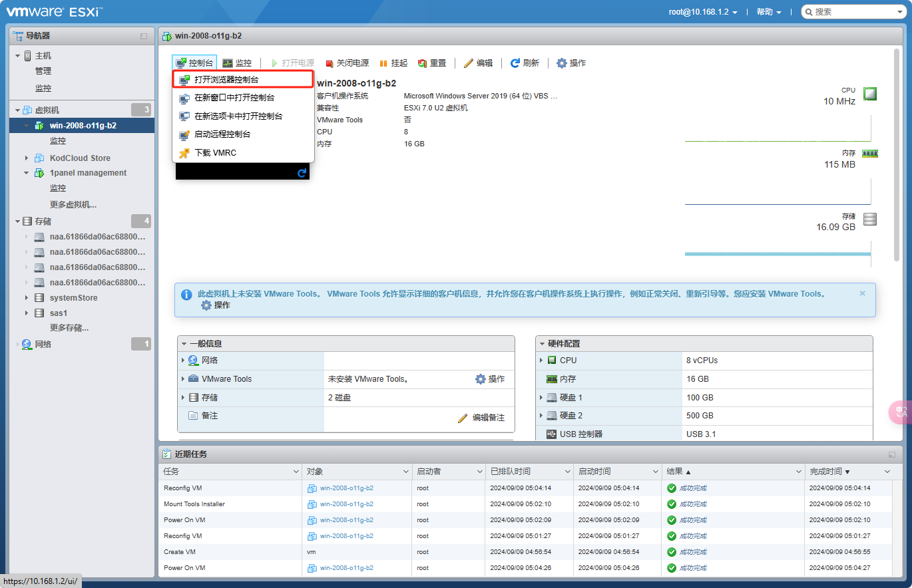
Task: Click 更多虚拟机... link in navigator
Action: tap(73, 205)
